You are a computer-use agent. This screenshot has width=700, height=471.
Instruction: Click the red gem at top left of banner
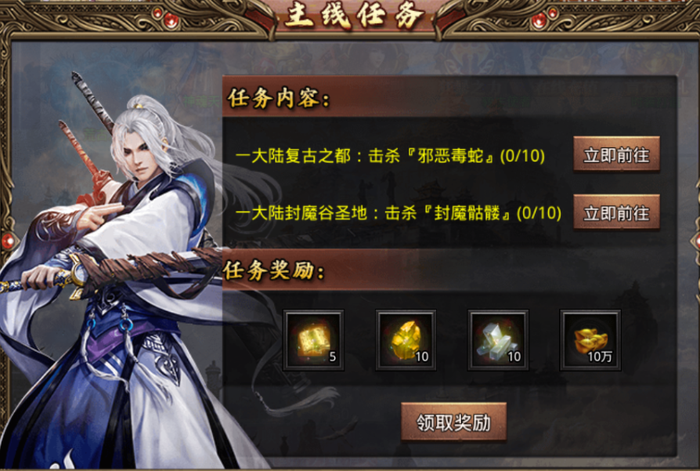[171, 20]
